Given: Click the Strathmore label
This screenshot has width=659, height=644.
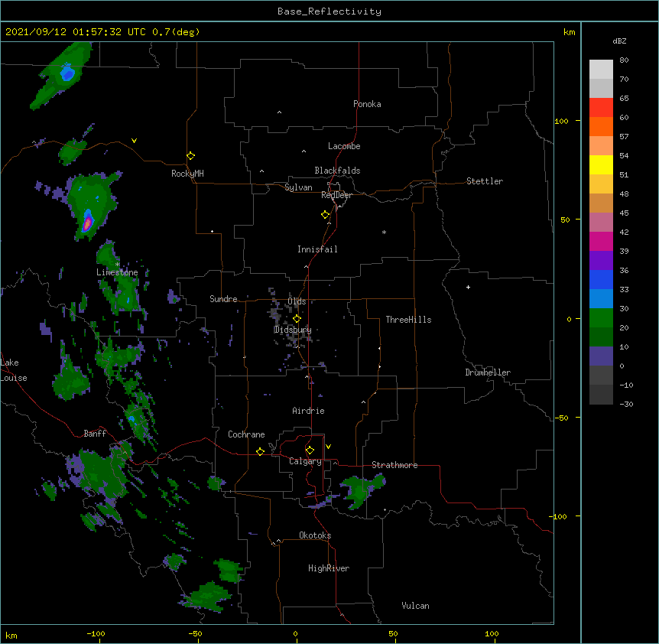Looking at the screenshot, I should pos(394,465).
